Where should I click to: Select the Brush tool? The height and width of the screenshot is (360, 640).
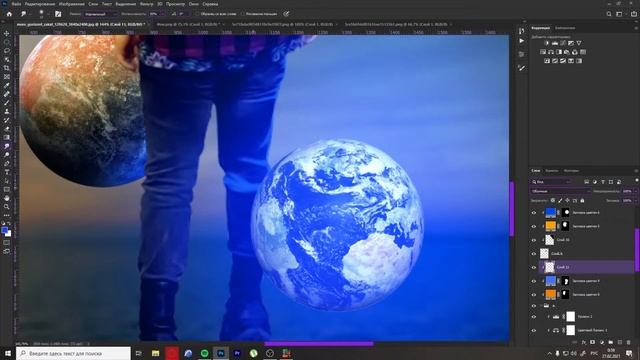tap(7, 102)
